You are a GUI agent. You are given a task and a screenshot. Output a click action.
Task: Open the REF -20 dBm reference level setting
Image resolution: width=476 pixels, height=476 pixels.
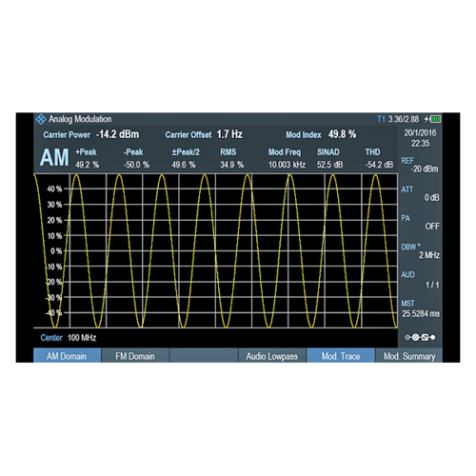click(420, 165)
